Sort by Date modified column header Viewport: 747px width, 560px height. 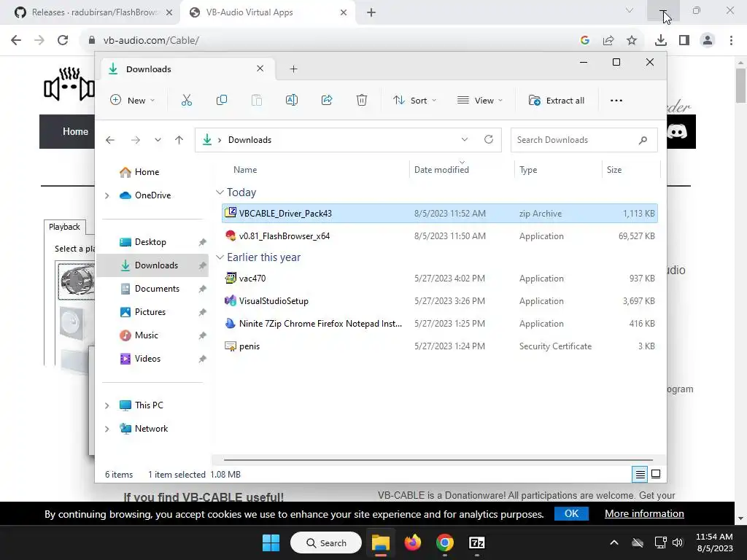click(x=441, y=170)
